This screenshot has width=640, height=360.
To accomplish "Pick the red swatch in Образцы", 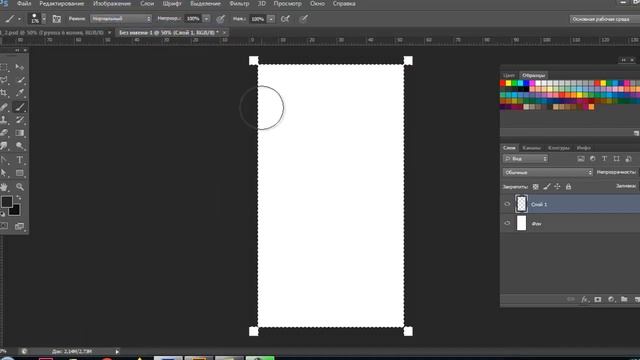I will click(x=503, y=83).
